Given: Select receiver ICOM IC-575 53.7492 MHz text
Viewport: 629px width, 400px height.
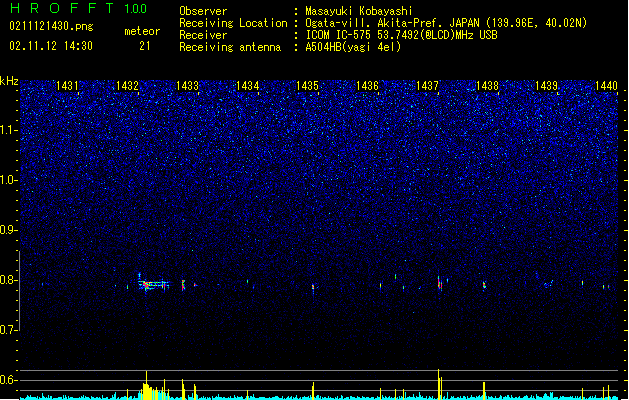Looking at the screenshot, I should pyautogui.click(x=401, y=35).
